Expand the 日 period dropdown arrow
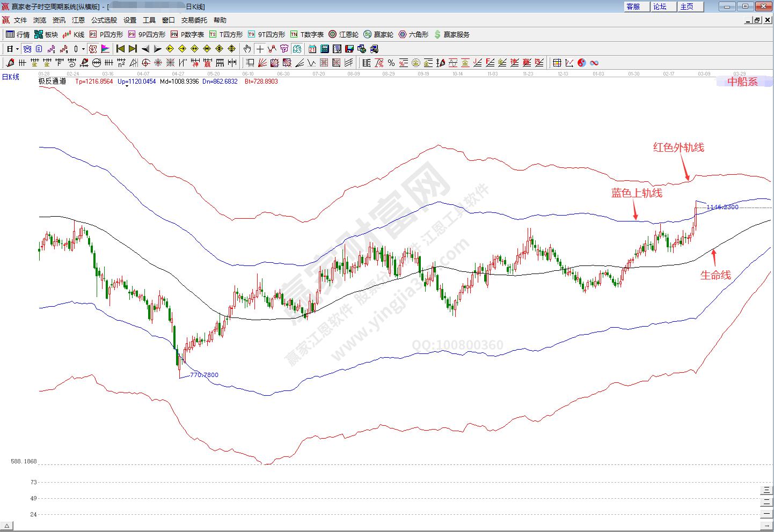This screenshot has width=774, height=532. 17,49
